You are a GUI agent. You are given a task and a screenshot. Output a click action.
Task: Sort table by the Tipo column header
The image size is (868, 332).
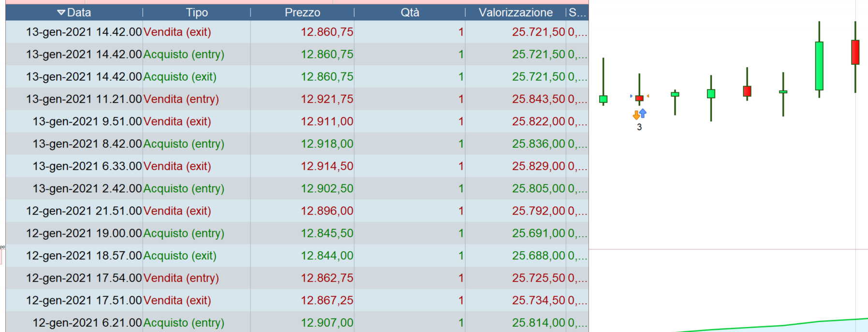tap(197, 13)
